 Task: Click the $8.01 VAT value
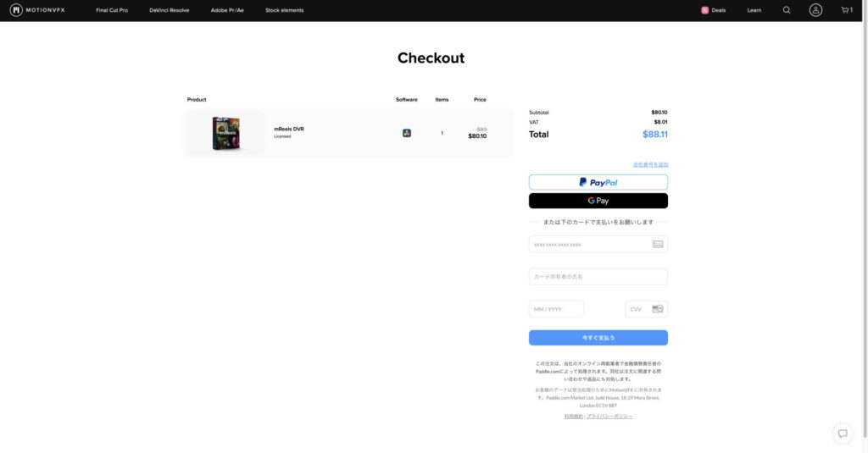[x=660, y=122]
